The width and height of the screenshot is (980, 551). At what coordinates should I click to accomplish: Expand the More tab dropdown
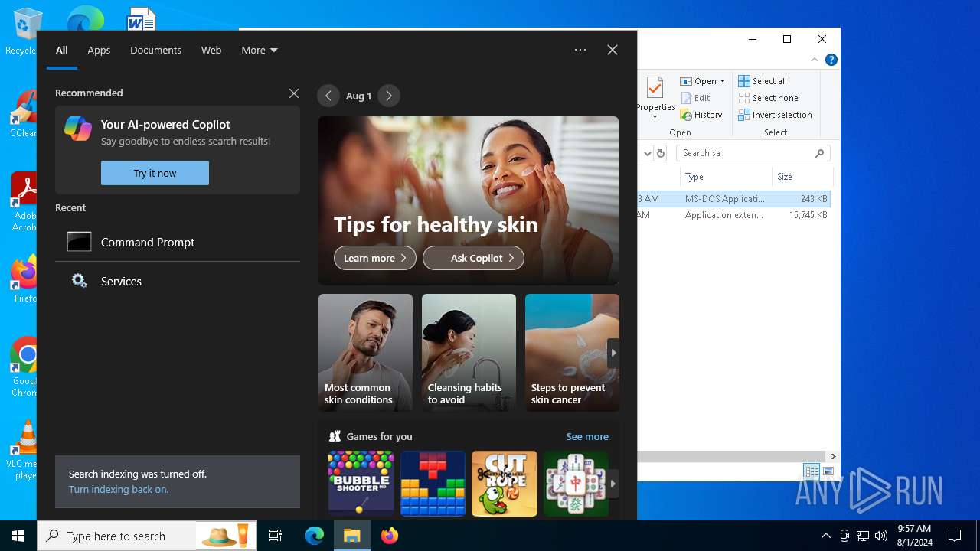point(260,50)
